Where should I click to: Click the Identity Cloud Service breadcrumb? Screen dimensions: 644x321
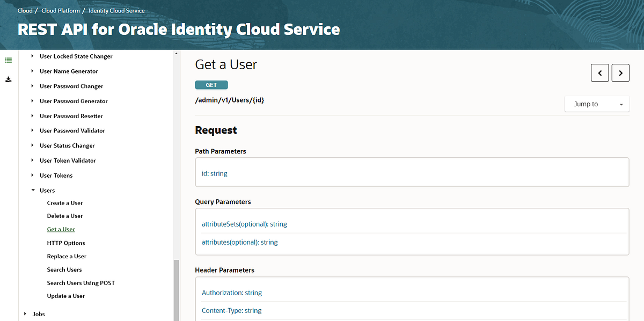click(116, 11)
